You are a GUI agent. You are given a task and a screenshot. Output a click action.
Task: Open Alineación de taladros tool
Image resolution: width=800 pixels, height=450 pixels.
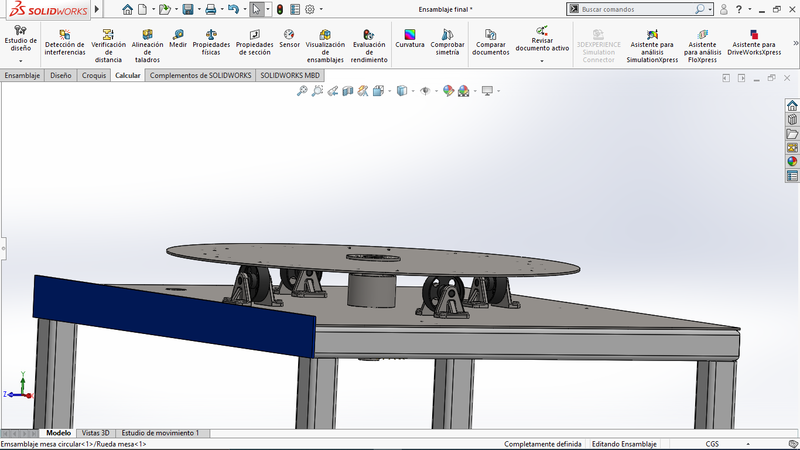147,46
